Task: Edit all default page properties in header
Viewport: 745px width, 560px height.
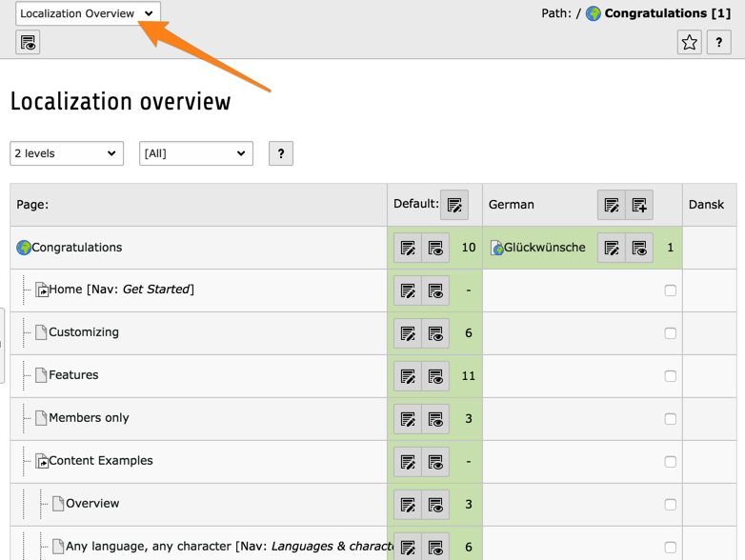Action: click(454, 205)
